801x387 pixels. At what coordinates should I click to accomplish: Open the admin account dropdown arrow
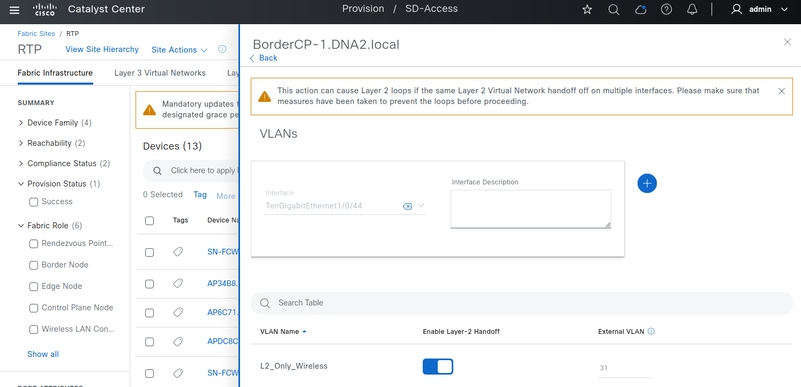click(x=784, y=9)
